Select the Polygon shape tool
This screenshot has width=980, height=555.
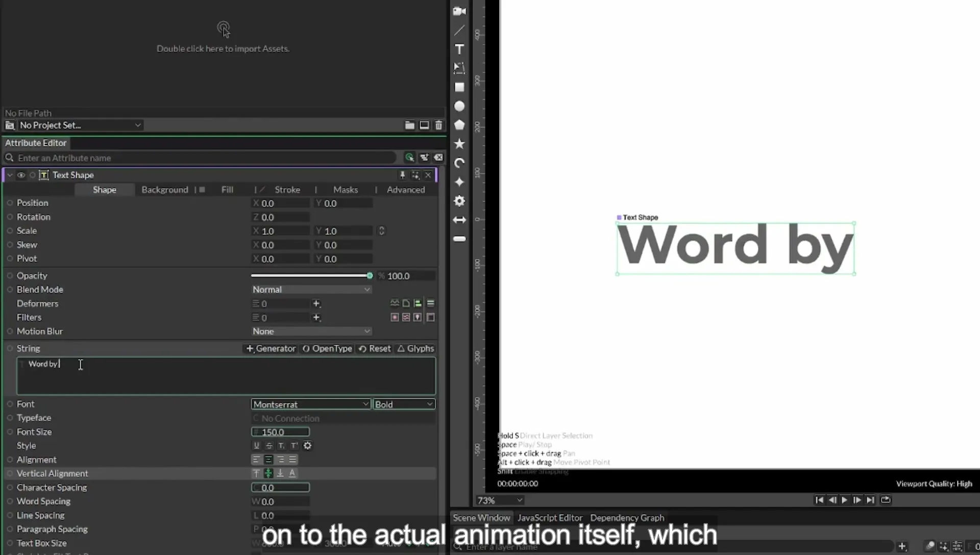click(459, 125)
